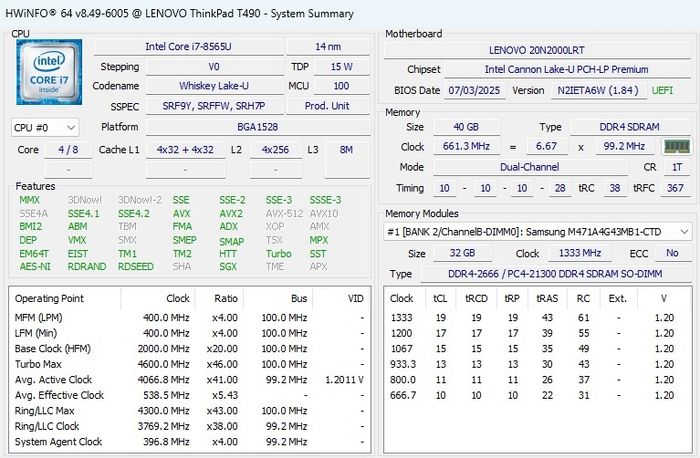Click the AVX2 feature label
This screenshot has width=700, height=458.
click(231, 214)
